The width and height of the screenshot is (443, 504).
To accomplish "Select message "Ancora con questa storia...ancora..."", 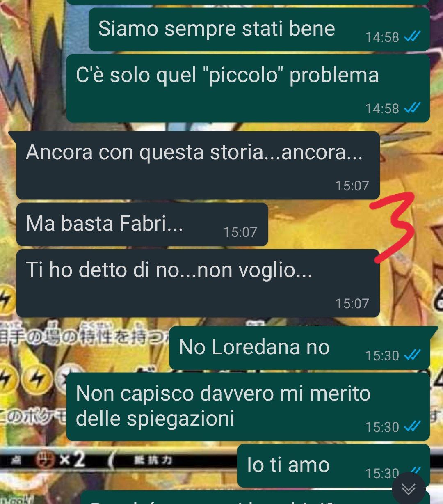I will tap(198, 165).
